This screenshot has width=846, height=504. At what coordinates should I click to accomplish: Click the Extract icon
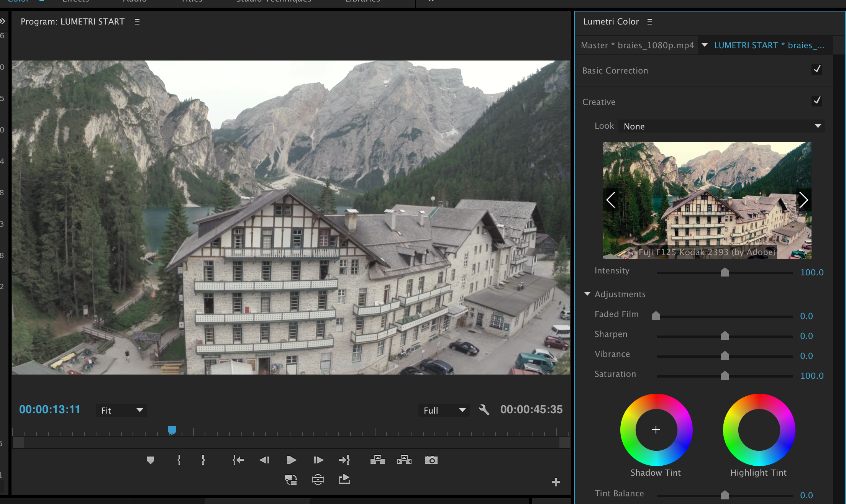click(x=404, y=460)
